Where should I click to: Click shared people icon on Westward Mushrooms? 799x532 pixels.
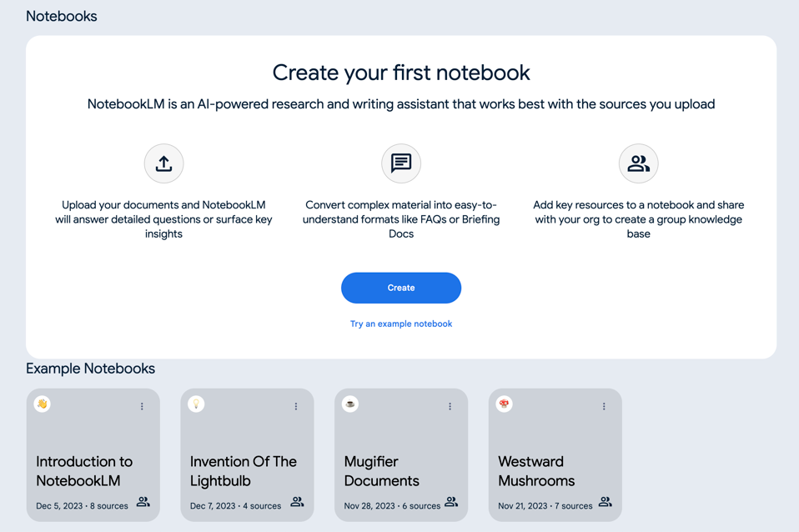(605, 502)
